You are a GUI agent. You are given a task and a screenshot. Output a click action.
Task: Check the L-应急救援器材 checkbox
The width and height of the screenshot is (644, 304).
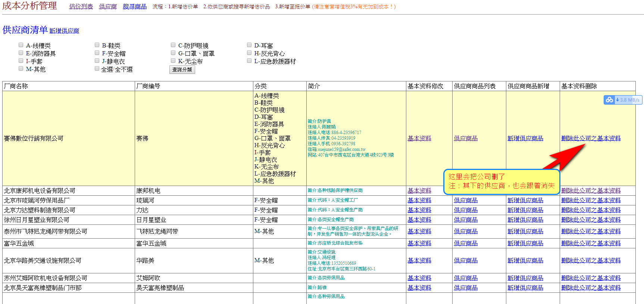[249, 61]
